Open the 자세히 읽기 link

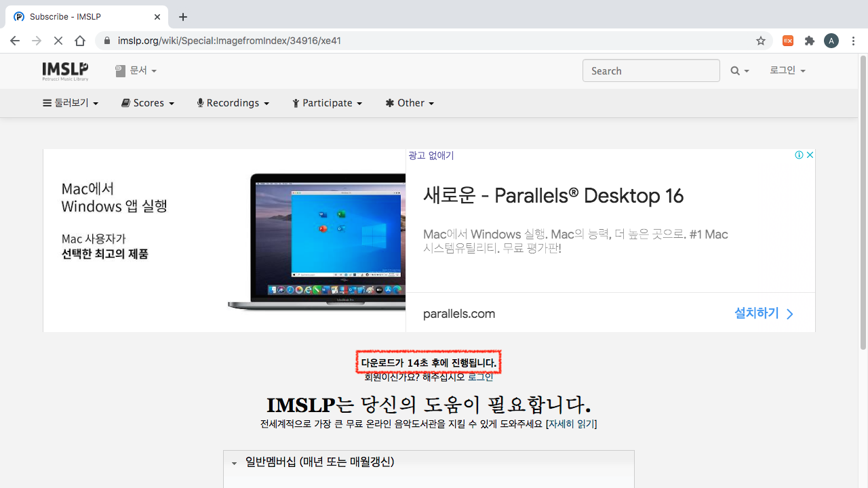click(x=571, y=424)
